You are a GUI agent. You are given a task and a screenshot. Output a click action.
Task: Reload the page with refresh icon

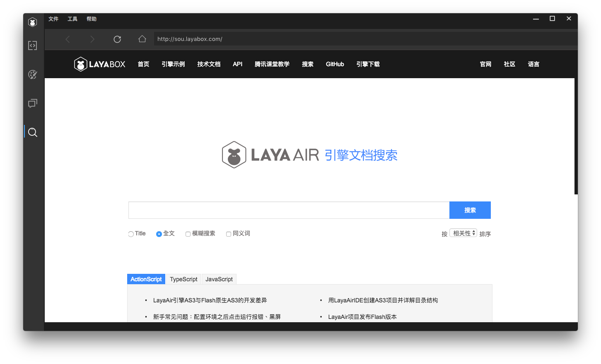[117, 39]
